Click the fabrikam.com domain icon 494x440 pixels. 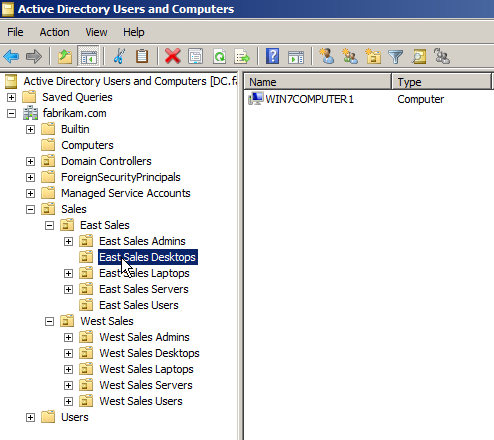coord(30,113)
